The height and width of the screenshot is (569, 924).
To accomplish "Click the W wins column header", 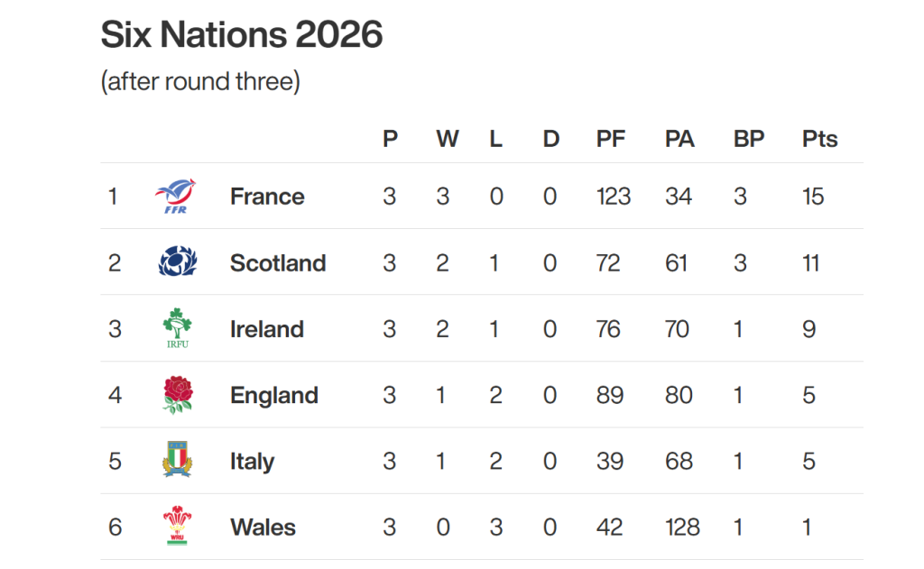I will point(447,139).
